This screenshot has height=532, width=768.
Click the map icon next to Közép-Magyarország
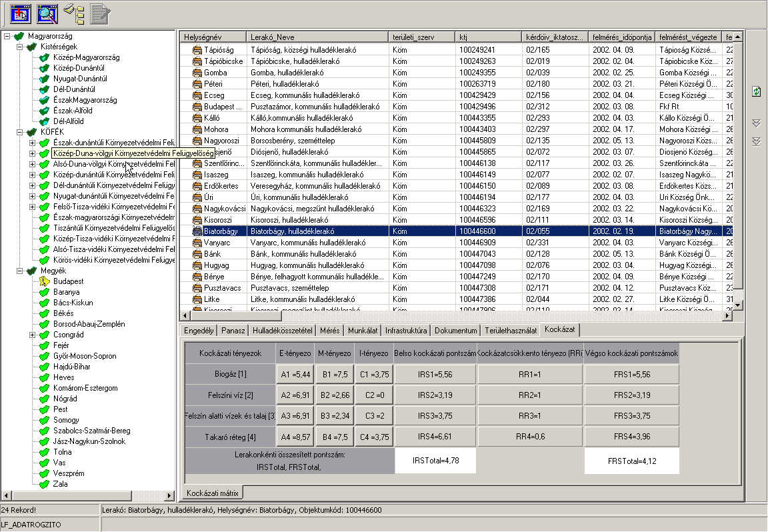point(45,57)
